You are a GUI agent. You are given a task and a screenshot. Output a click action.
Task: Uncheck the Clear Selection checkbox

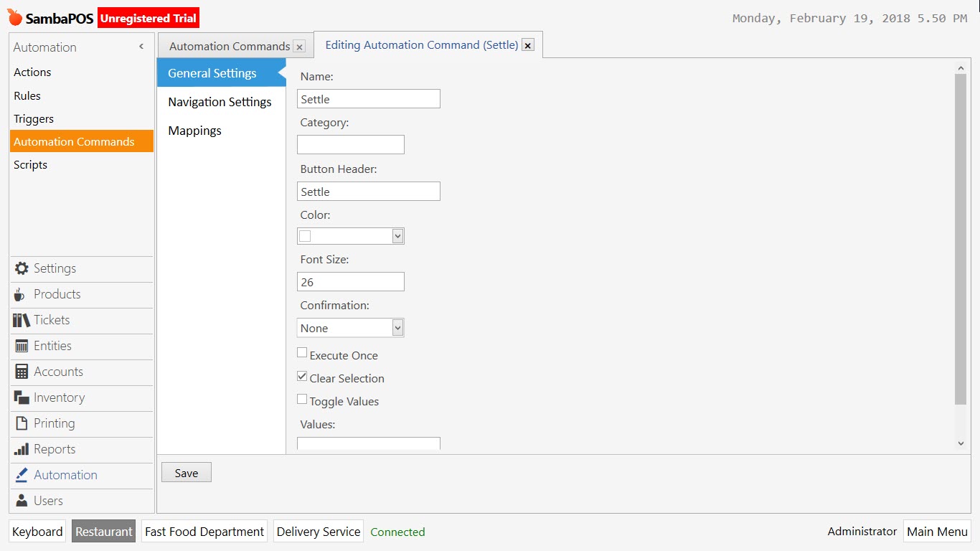(x=302, y=376)
